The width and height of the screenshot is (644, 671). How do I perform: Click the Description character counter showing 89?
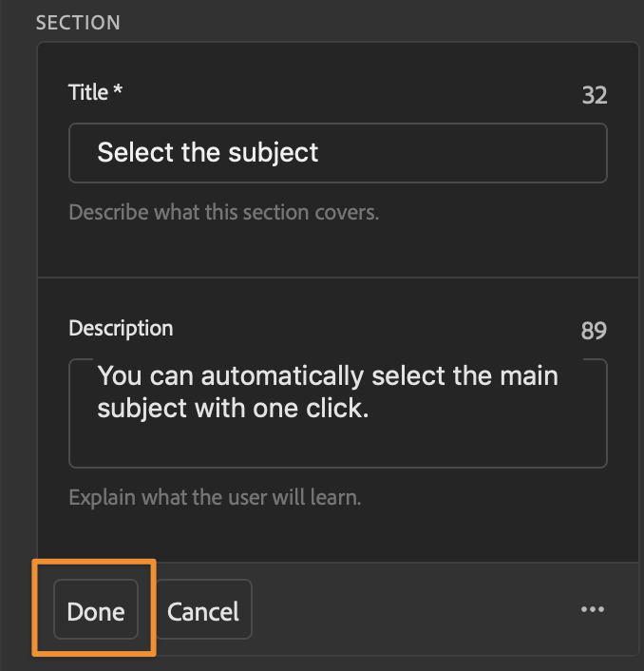pos(594,331)
